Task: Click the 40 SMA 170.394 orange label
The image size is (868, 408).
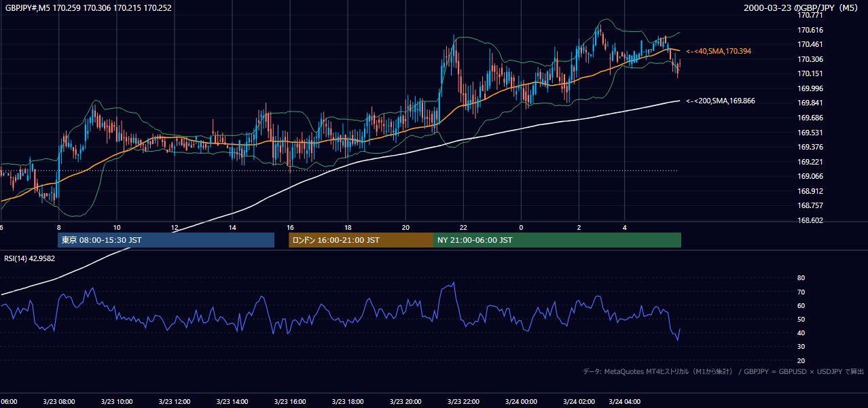Action: tap(719, 51)
